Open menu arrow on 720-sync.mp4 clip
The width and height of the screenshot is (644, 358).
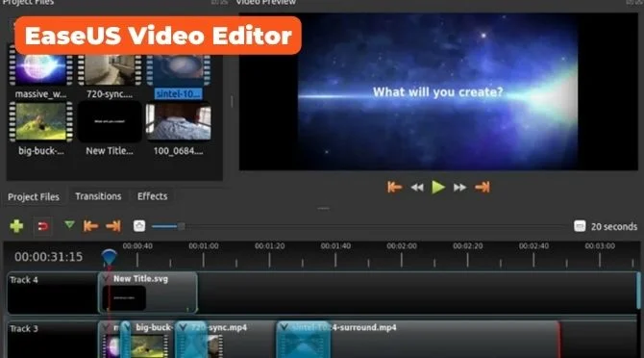pyautogui.click(x=183, y=327)
